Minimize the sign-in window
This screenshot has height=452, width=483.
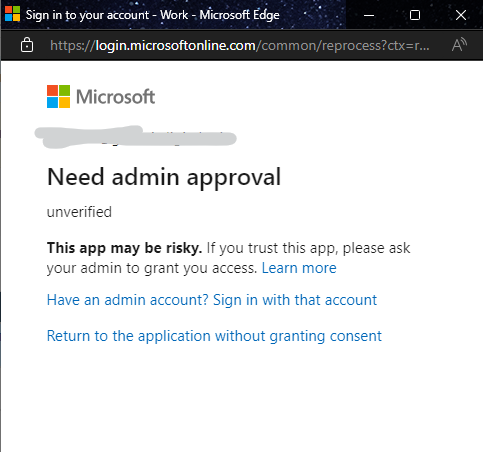(x=369, y=15)
